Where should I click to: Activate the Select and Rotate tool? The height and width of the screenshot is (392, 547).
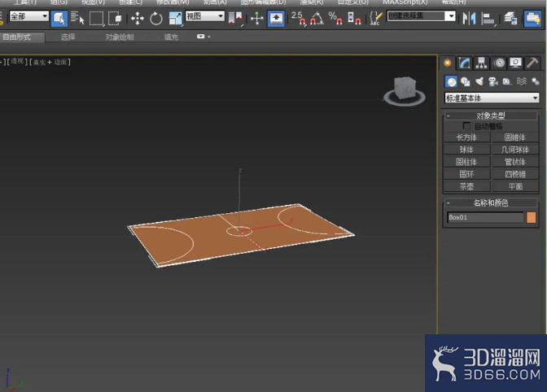click(x=156, y=18)
